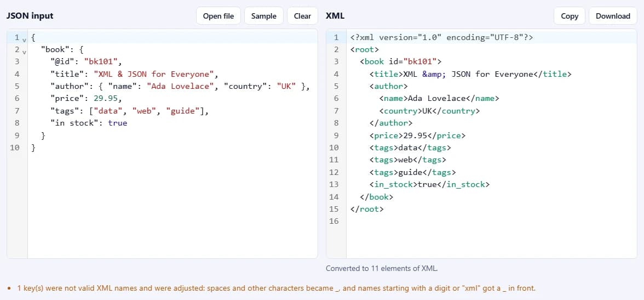The height and width of the screenshot is (300, 644).
Task: Click the JSON input heading
Action: point(30,16)
